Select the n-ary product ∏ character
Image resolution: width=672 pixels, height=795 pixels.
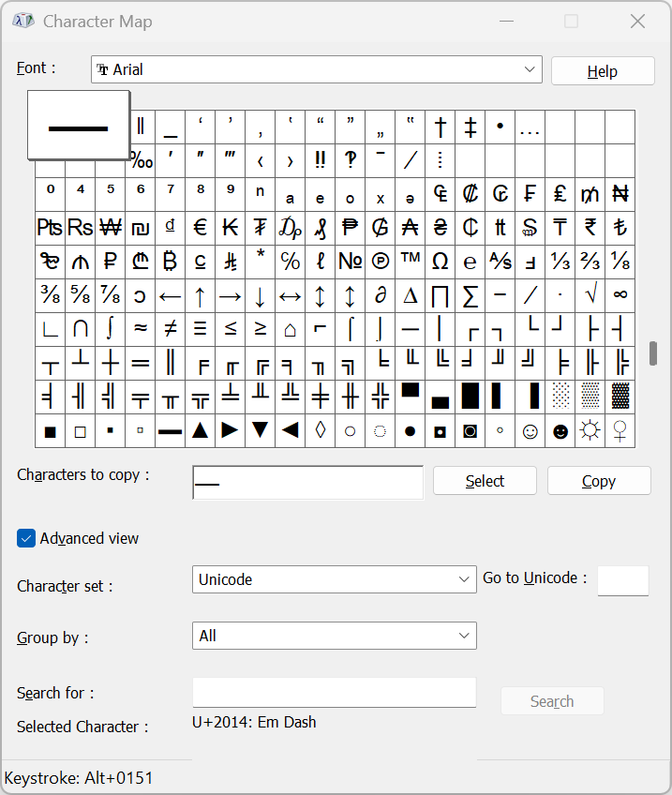click(x=440, y=295)
